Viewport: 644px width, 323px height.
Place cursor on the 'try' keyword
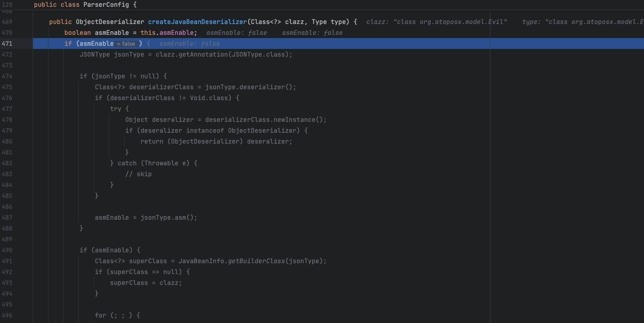coord(115,109)
